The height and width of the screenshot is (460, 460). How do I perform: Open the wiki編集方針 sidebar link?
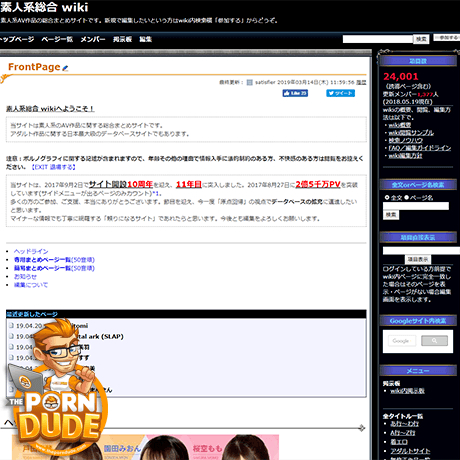(x=405, y=156)
